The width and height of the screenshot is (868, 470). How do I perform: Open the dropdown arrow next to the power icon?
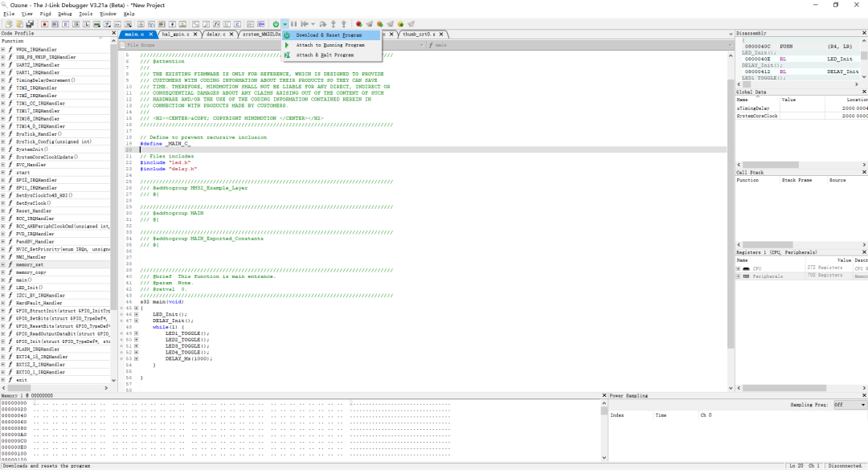[285, 24]
